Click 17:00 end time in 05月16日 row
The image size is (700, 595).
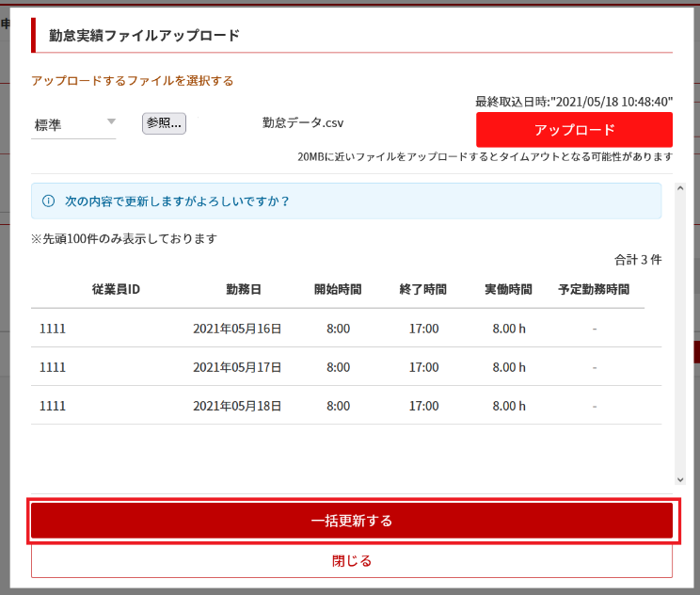coord(423,329)
